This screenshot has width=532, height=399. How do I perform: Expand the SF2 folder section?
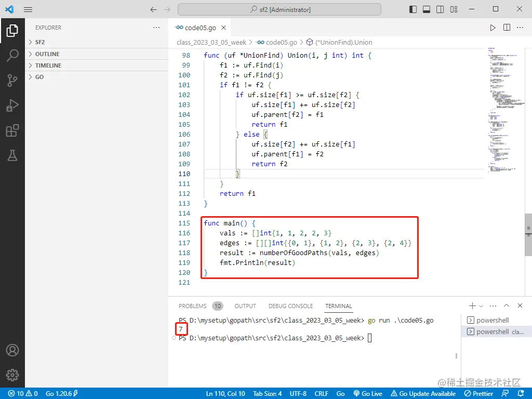coord(97,42)
